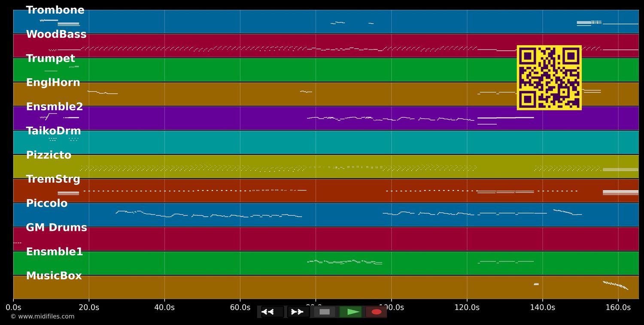Select the Ensmble2 track label

(55, 107)
